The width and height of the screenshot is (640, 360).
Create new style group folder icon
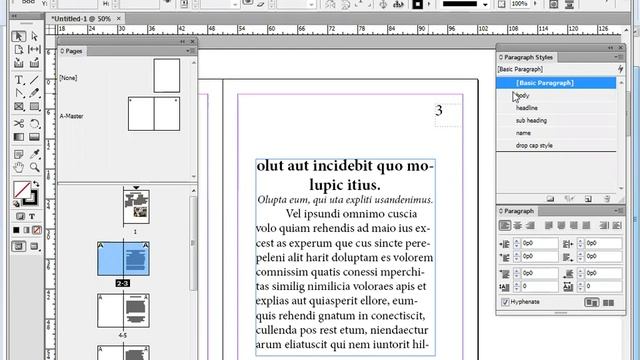[550, 199]
